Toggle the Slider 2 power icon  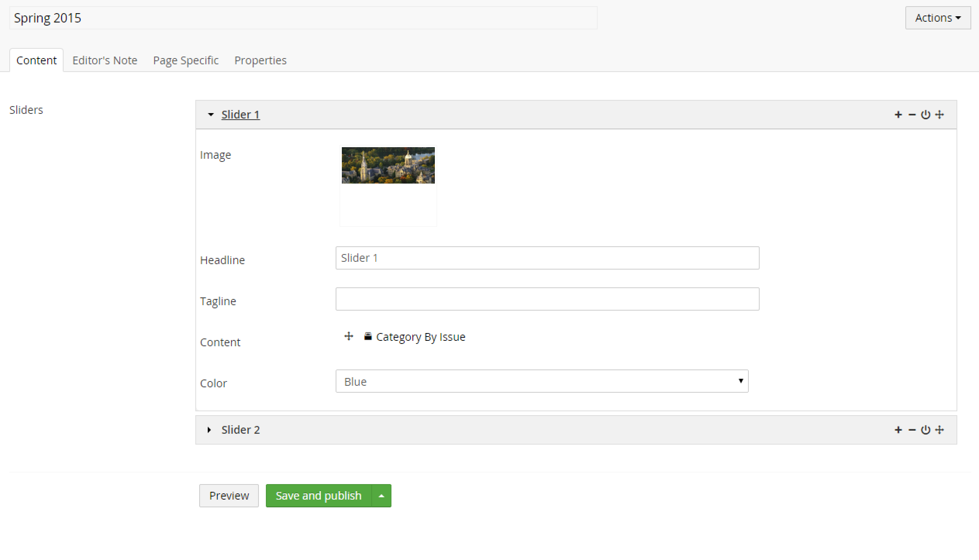click(926, 430)
